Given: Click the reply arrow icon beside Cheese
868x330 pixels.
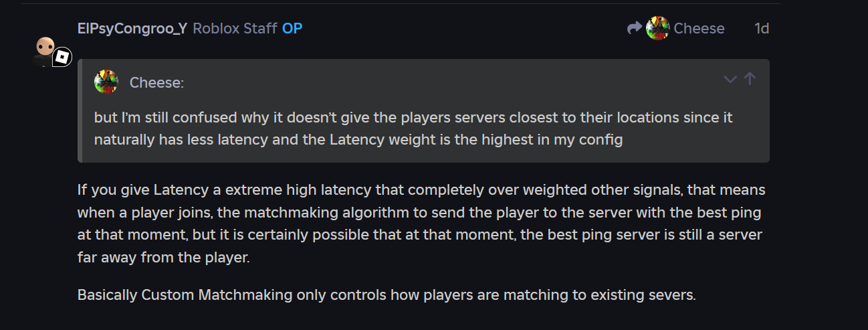Looking at the screenshot, I should 634,28.
